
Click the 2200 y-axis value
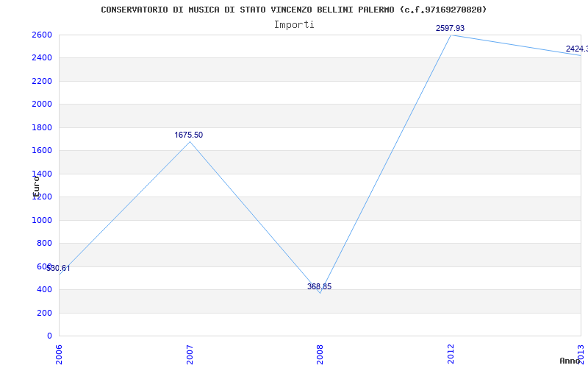tap(41, 81)
